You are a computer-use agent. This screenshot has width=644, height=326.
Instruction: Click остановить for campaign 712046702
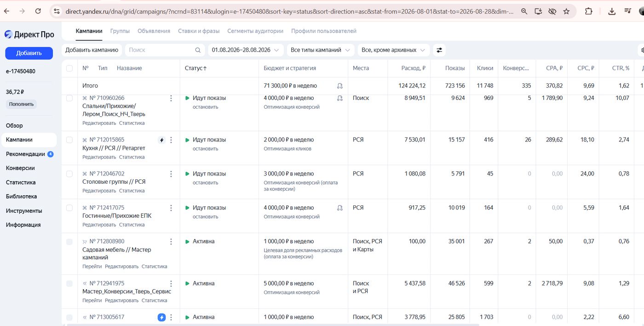tap(206, 183)
